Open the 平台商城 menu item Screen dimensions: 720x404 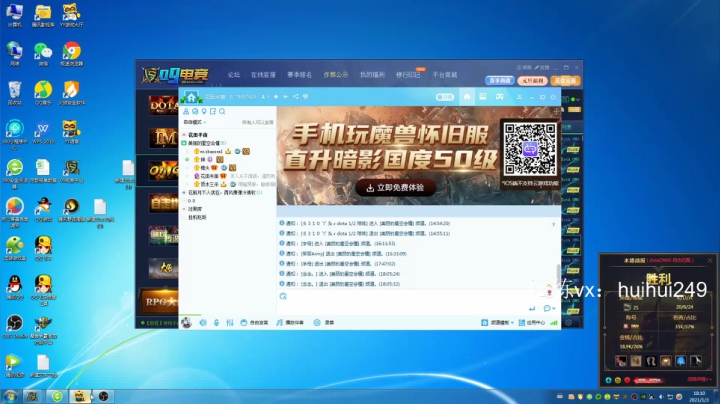point(444,75)
